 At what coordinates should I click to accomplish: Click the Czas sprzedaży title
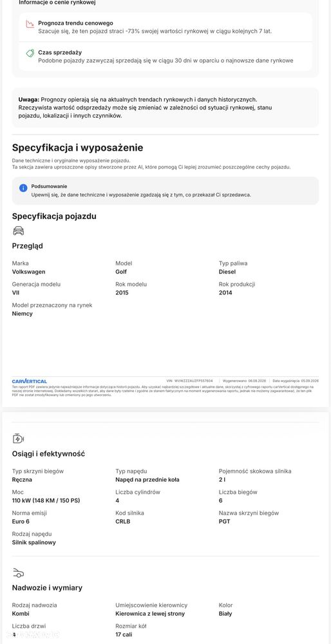tap(60, 53)
